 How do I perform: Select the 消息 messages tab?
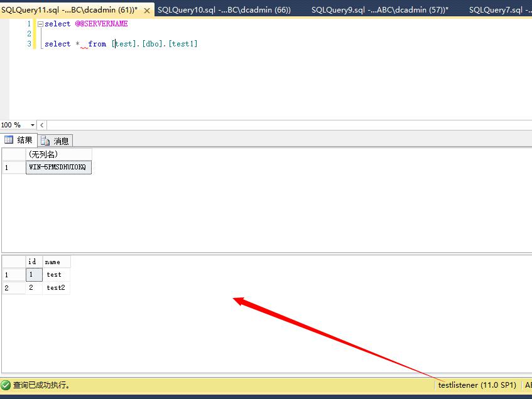(55, 141)
